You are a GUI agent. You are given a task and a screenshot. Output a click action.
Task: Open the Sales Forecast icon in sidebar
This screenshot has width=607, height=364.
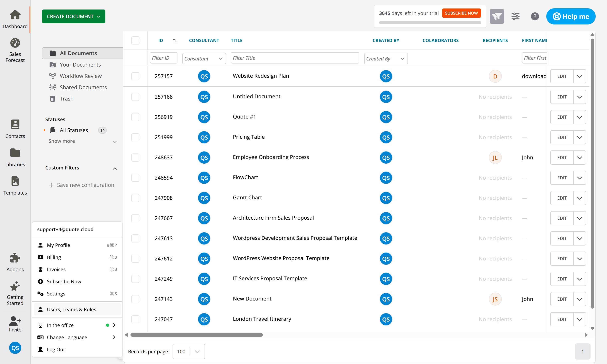15,43
